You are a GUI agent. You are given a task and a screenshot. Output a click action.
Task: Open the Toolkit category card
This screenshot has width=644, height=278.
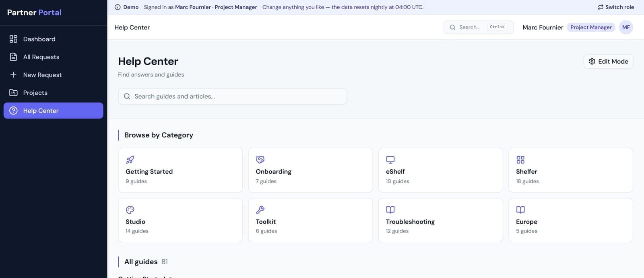pos(310,220)
